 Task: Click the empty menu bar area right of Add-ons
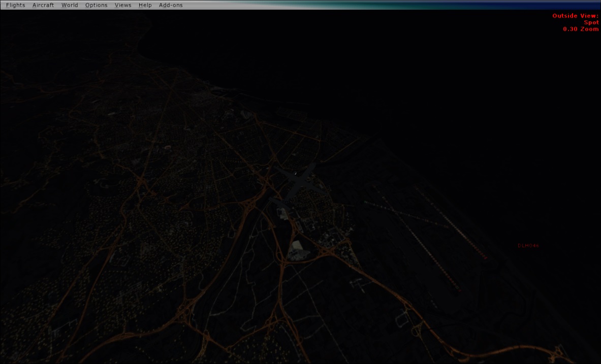(x=356, y=5)
